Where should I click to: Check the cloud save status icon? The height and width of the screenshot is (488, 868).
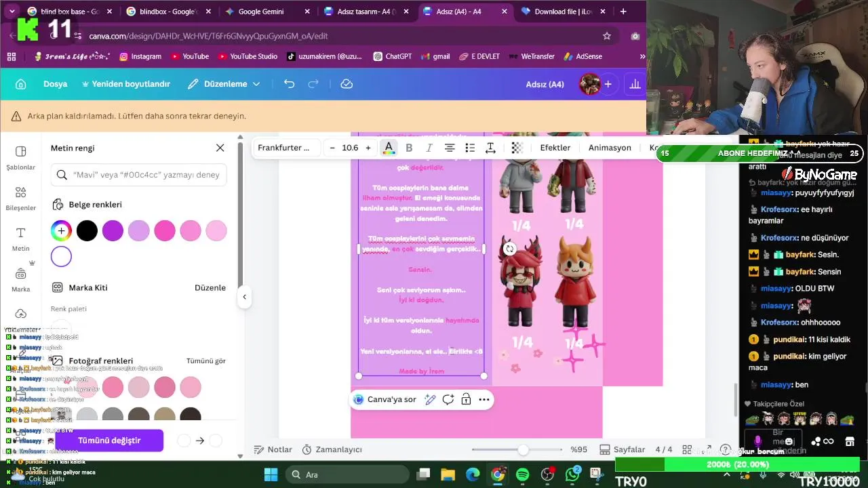(x=347, y=84)
